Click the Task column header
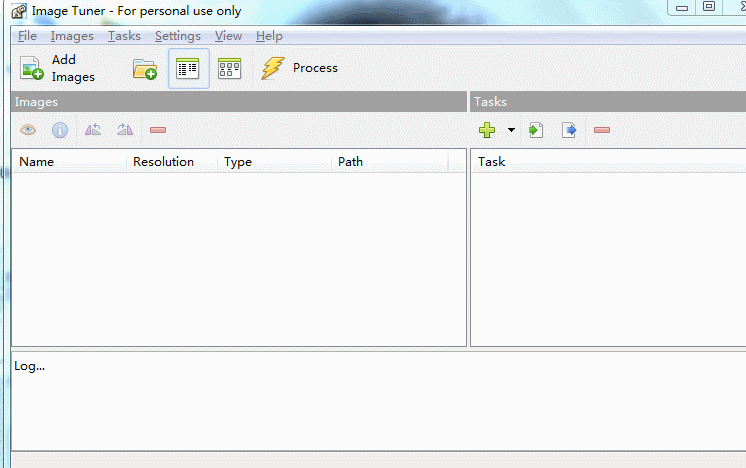Image resolution: width=746 pixels, height=468 pixels. [609, 162]
